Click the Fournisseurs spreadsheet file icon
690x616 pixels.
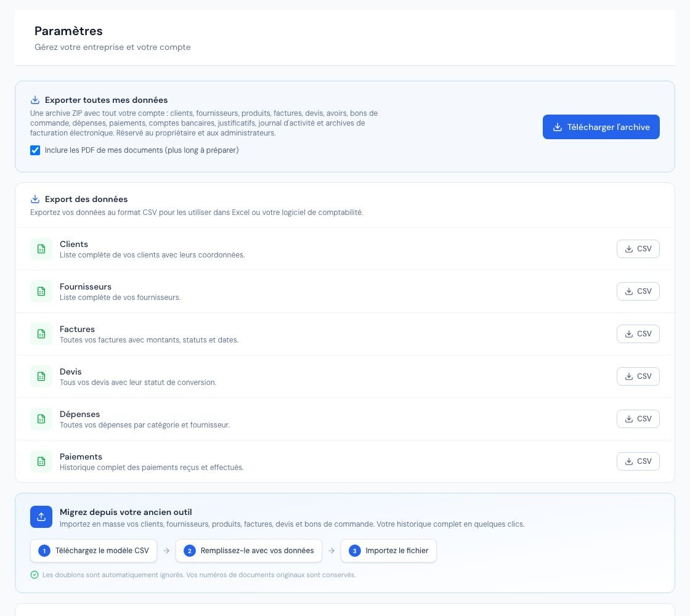pyautogui.click(x=41, y=291)
